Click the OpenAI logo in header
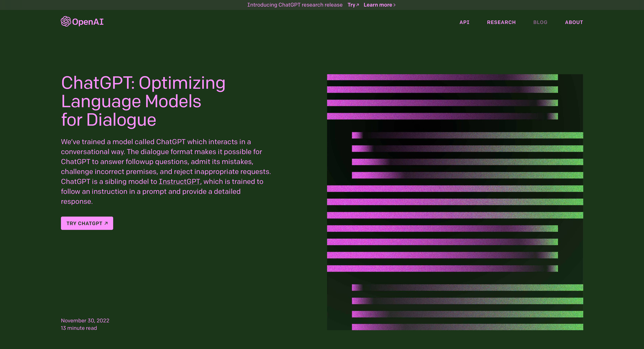Viewport: 644px width, 349px height. 82,22
